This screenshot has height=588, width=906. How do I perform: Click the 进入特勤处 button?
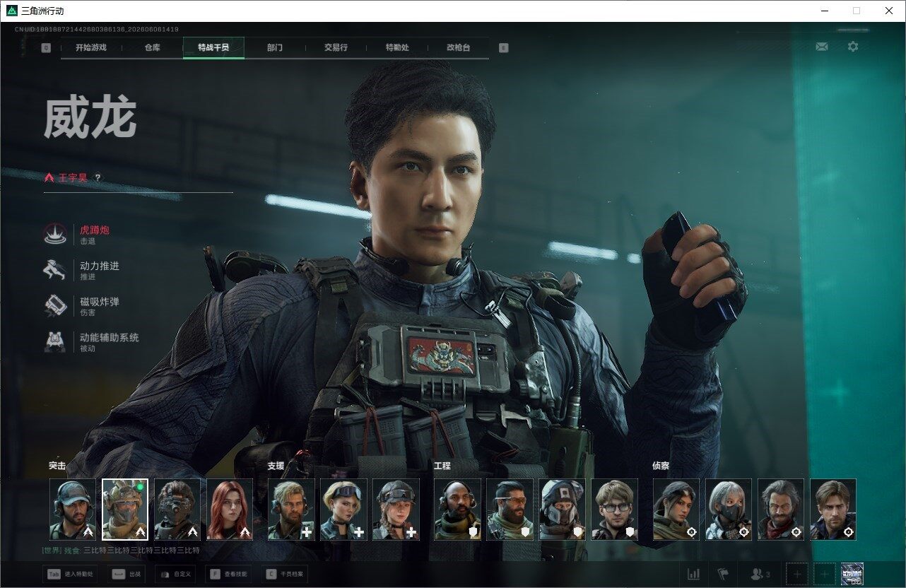tap(70, 574)
